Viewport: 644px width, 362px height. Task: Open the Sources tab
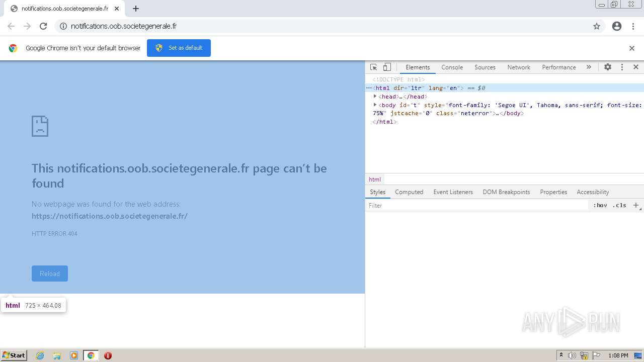pos(485,67)
